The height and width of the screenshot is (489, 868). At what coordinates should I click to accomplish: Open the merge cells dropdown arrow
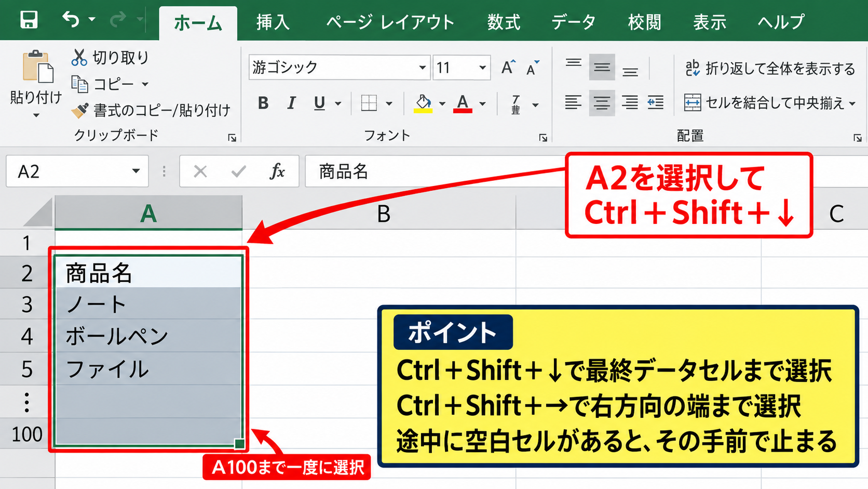point(852,103)
